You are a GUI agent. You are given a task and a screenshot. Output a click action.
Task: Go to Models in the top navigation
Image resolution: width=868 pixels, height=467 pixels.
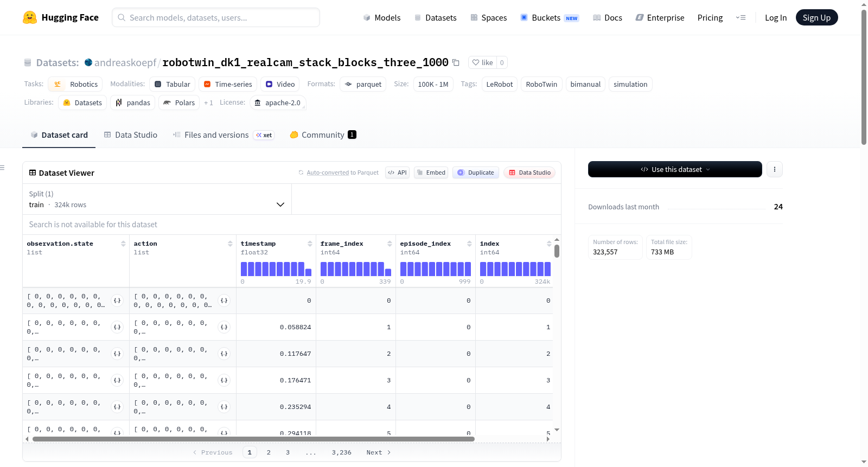click(382, 18)
